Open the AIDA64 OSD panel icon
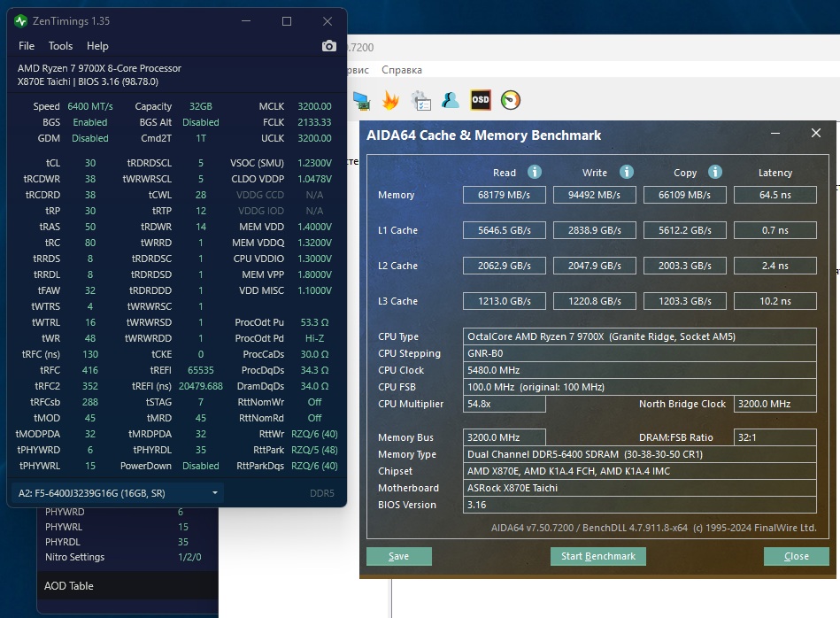The height and width of the screenshot is (618, 840). (481, 100)
